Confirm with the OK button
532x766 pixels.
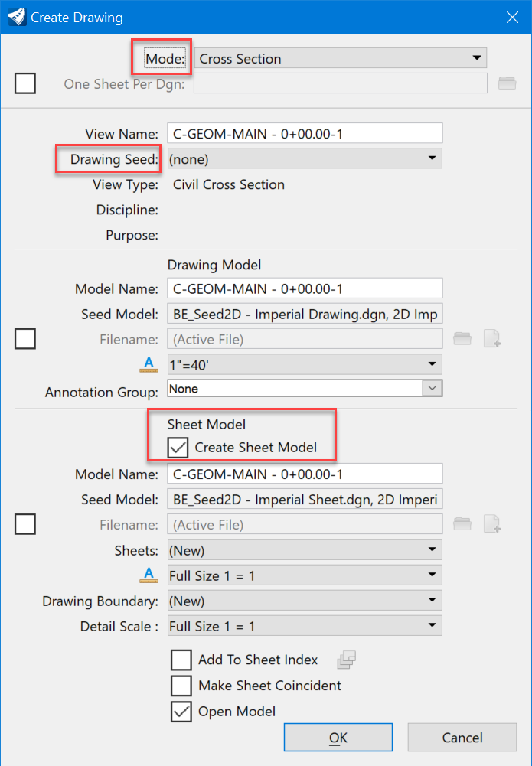[338, 737]
